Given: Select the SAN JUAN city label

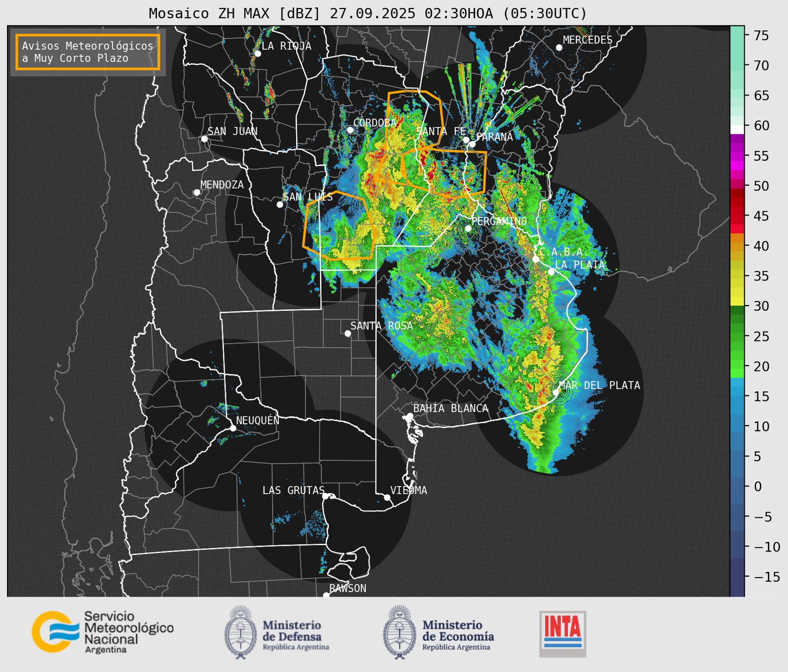Looking at the screenshot, I should 232,131.
